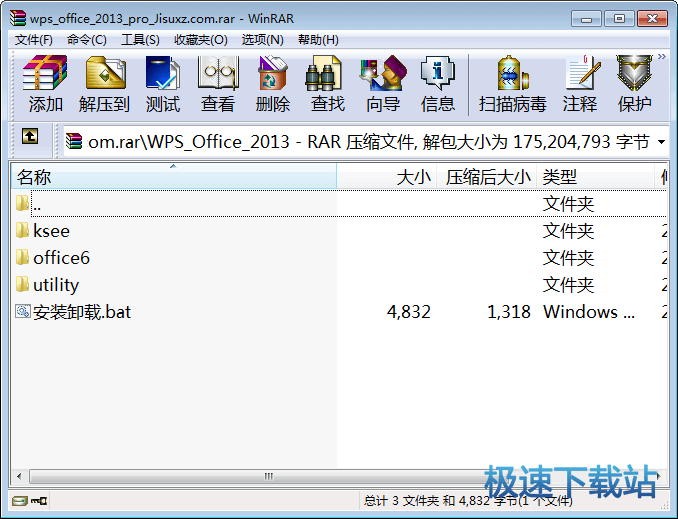Click the Add (添加) toolbar icon

point(45,73)
